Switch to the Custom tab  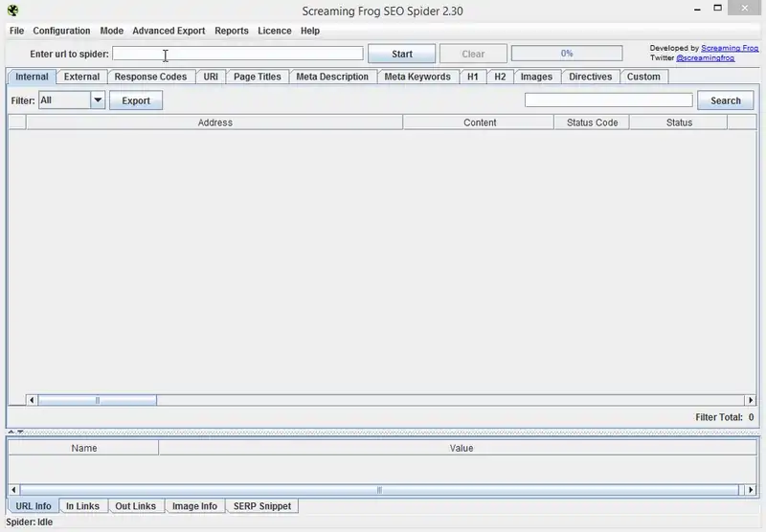[x=643, y=77]
